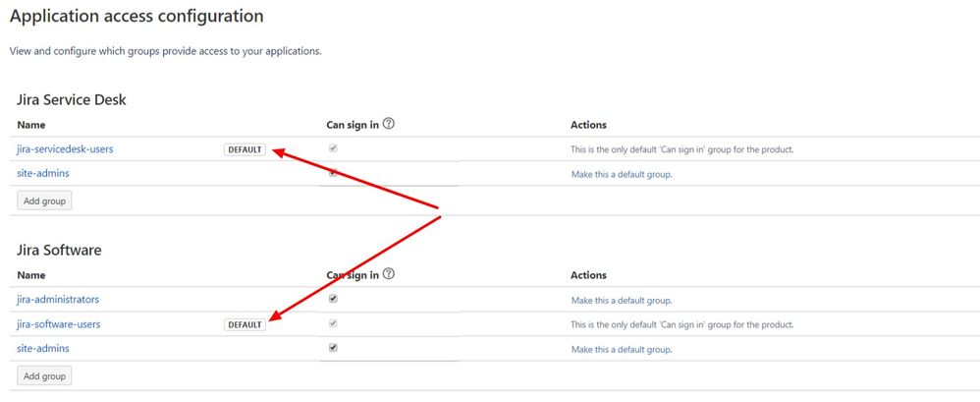
Task: Click 'View and configure which groups' description text
Action: coord(166,51)
